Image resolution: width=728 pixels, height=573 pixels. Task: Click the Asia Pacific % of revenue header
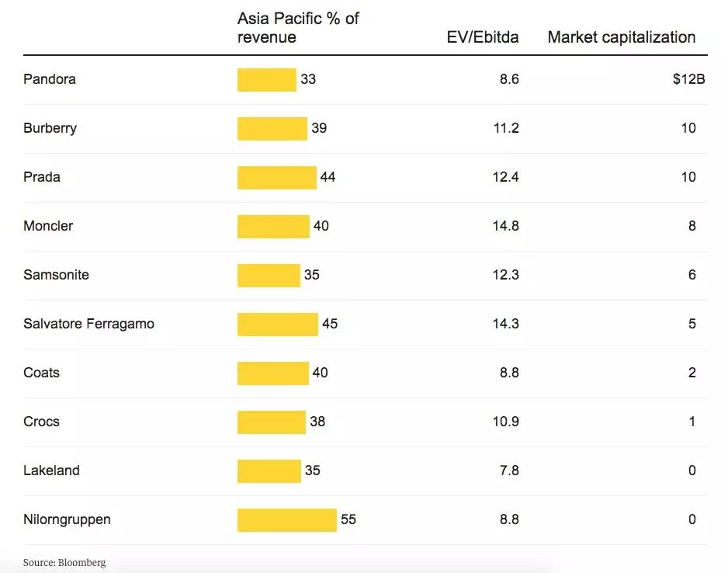pyautogui.click(x=298, y=28)
